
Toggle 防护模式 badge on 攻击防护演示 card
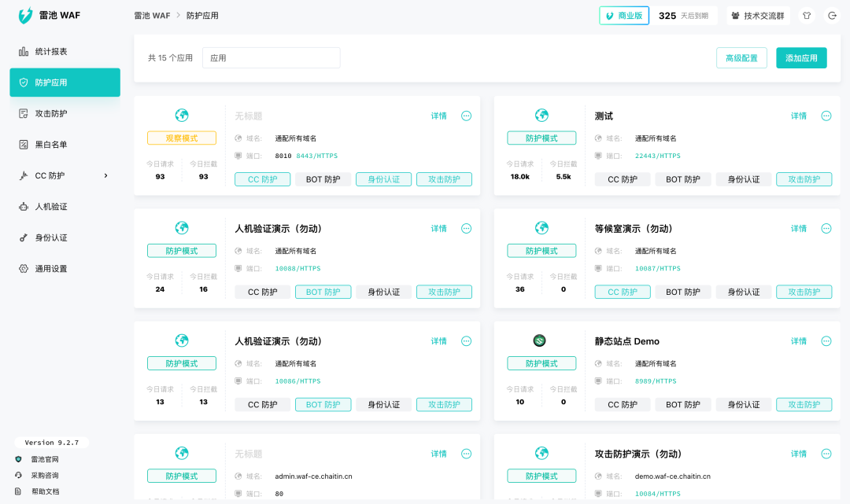point(541,476)
